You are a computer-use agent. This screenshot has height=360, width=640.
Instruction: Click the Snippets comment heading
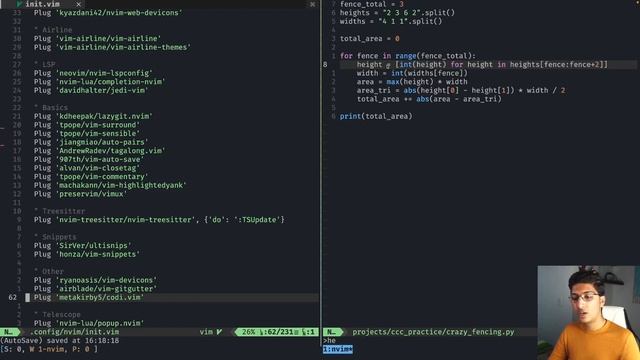[55, 237]
